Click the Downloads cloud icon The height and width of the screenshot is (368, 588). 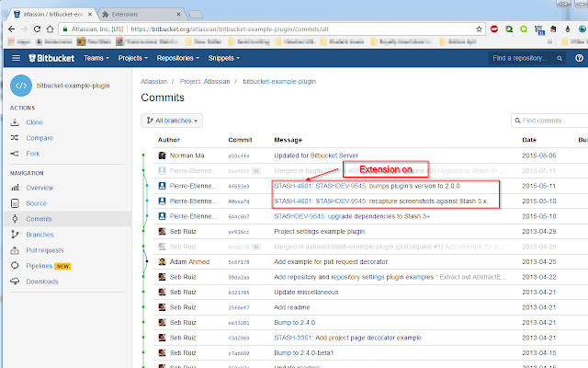coord(15,282)
